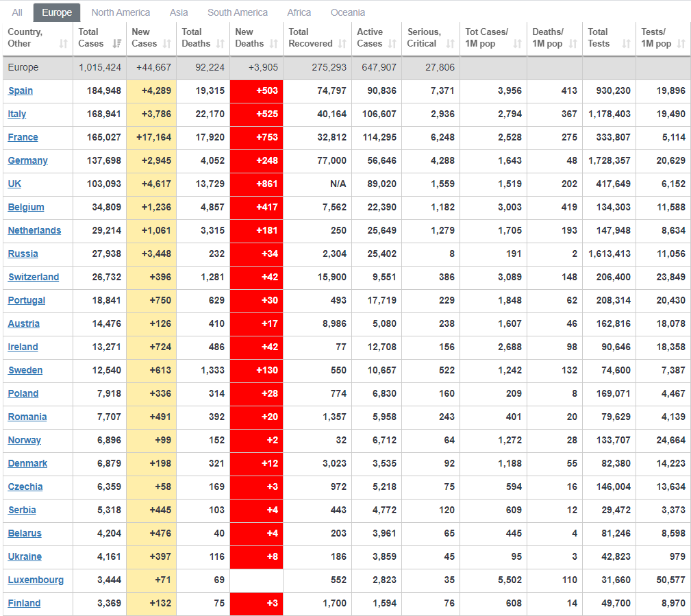Sort table by New Deaths arrow icon
Image resolution: width=691 pixels, height=616 pixels.
click(x=274, y=44)
